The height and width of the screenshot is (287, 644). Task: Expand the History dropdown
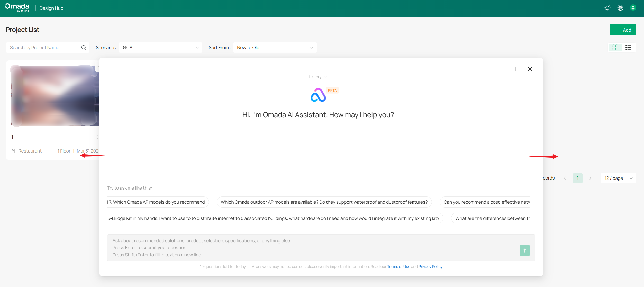click(318, 77)
